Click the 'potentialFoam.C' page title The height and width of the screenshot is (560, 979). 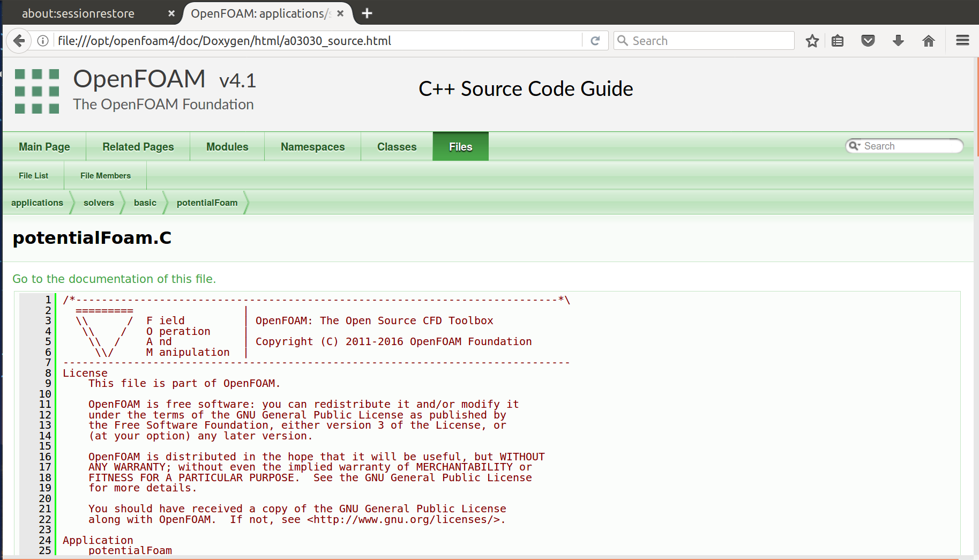[92, 238]
